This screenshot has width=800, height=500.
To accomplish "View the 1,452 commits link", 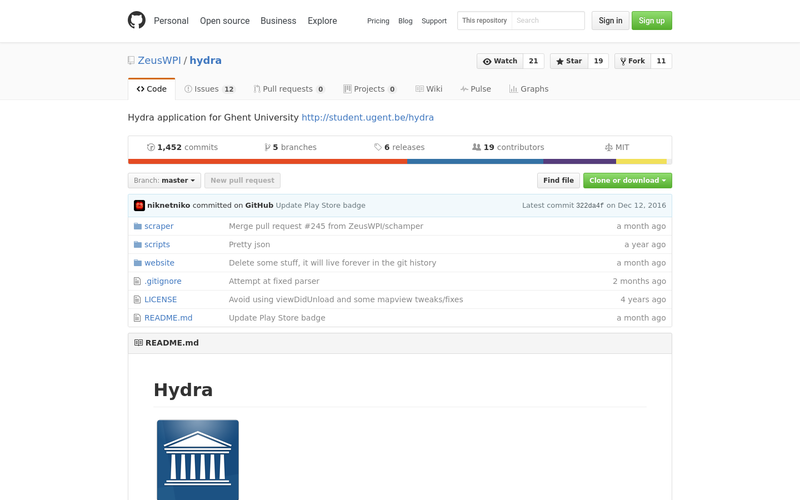I will (x=182, y=147).
